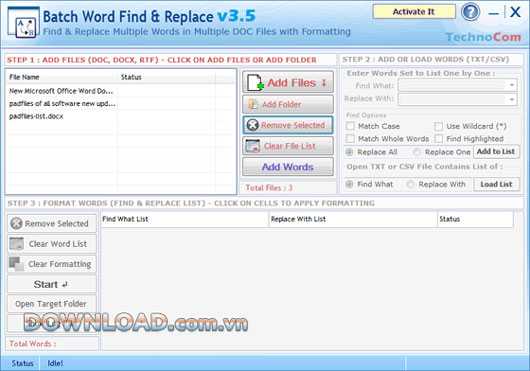The width and height of the screenshot is (530, 371).
Task: Click the Status header in word list
Action: 475,219
